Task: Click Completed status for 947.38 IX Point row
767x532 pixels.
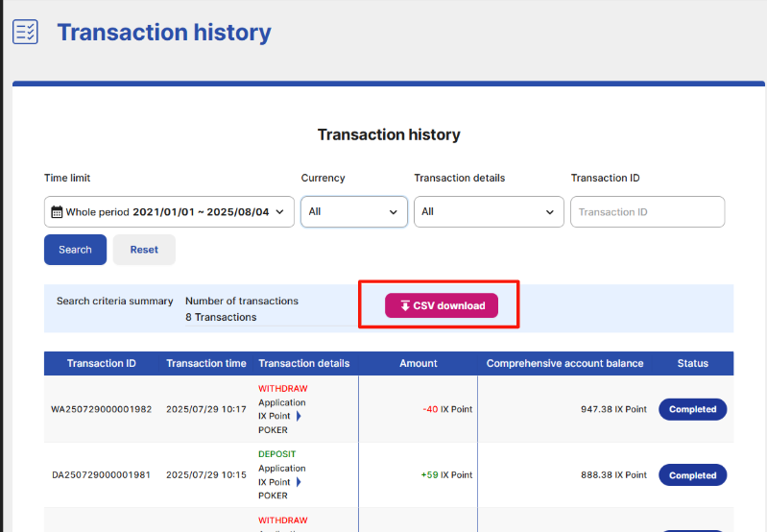Action: [x=693, y=409]
